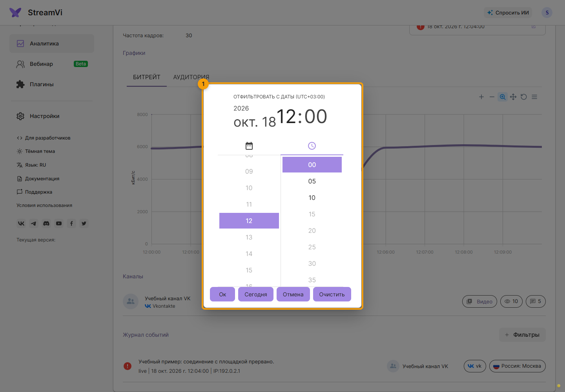565x392 pixels.
Task: Open the Аналитика sidebar section
Action: [52, 44]
